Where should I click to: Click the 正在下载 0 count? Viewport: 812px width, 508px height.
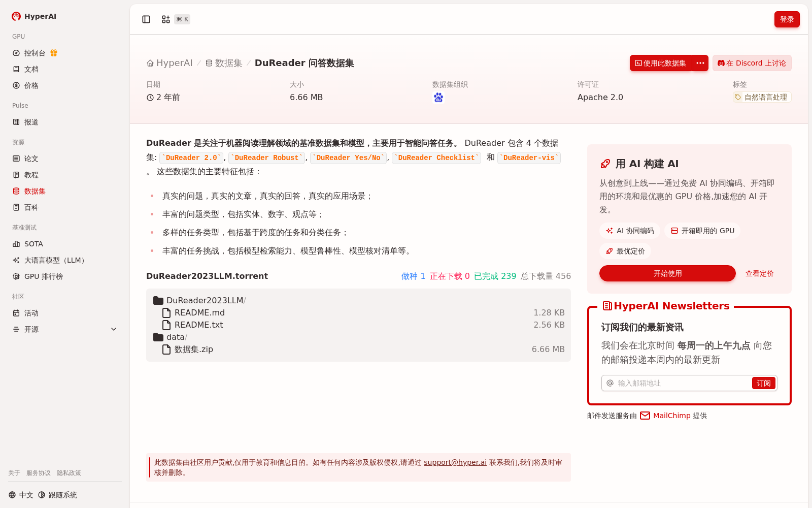[x=450, y=276]
